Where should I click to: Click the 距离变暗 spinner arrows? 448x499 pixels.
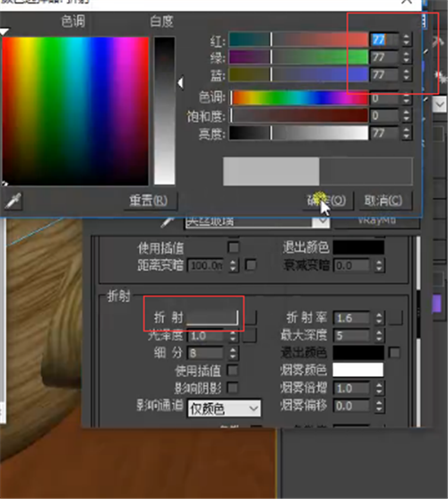click(233, 265)
